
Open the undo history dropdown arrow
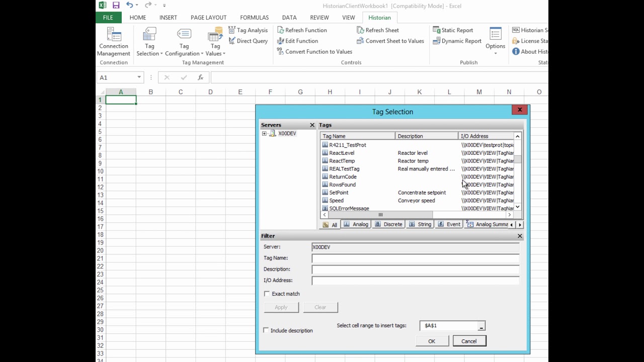click(136, 6)
